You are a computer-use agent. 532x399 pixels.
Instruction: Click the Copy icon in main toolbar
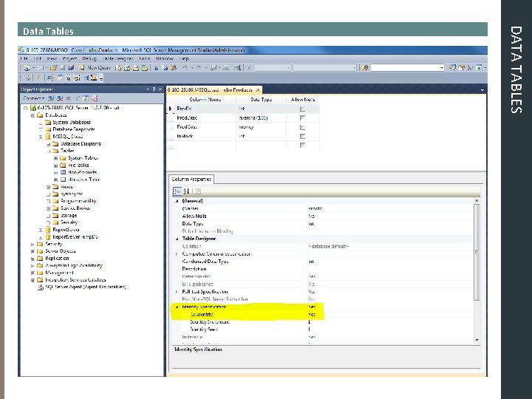click(165, 68)
